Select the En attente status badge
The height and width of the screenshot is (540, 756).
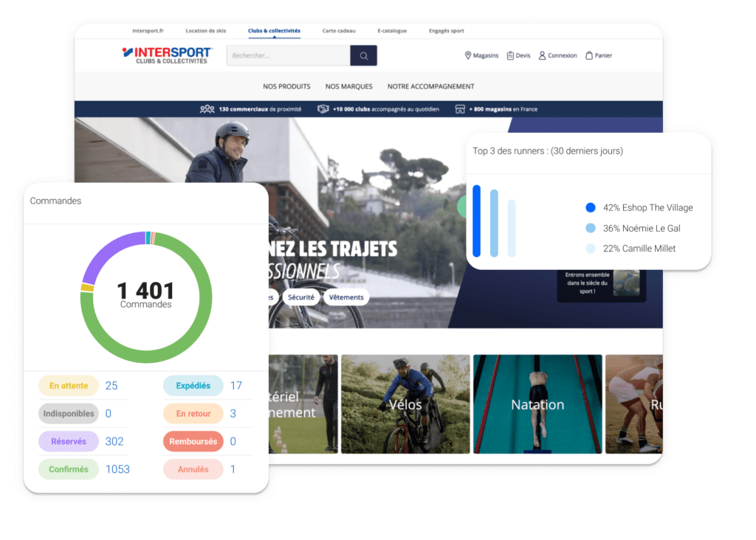point(69,386)
